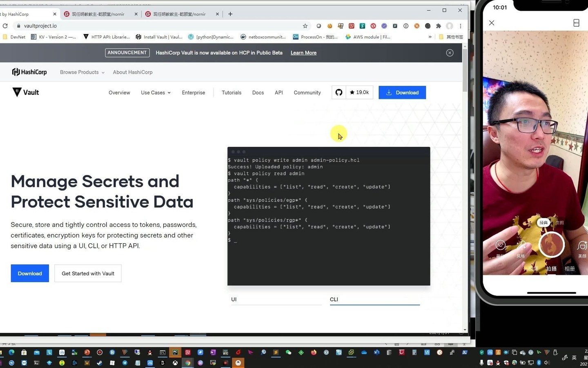
Task: Open the API nav item
Action: tap(279, 93)
